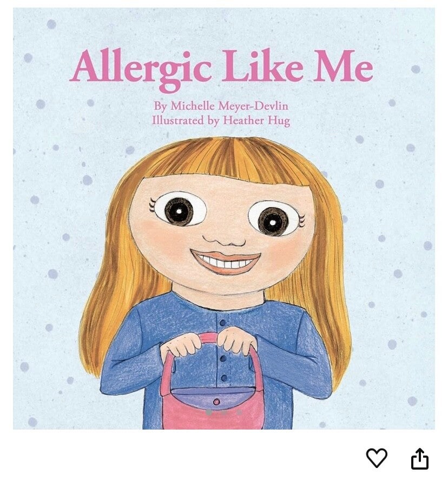Show the second product photo using middle dot
The height and width of the screenshot is (488, 448).
pos(224,413)
